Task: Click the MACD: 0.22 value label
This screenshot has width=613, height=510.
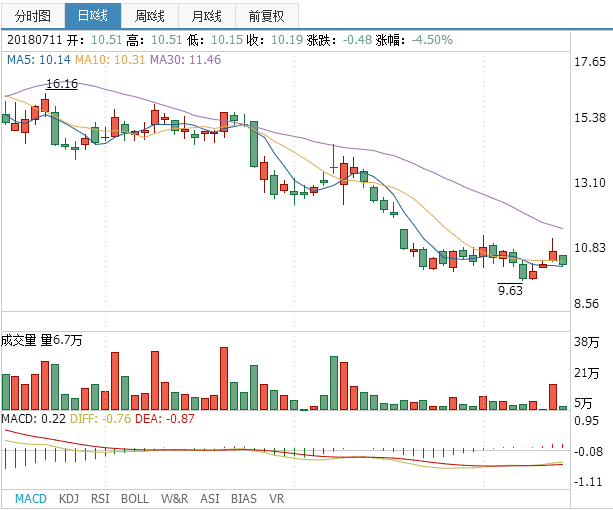Action: click(x=33, y=419)
